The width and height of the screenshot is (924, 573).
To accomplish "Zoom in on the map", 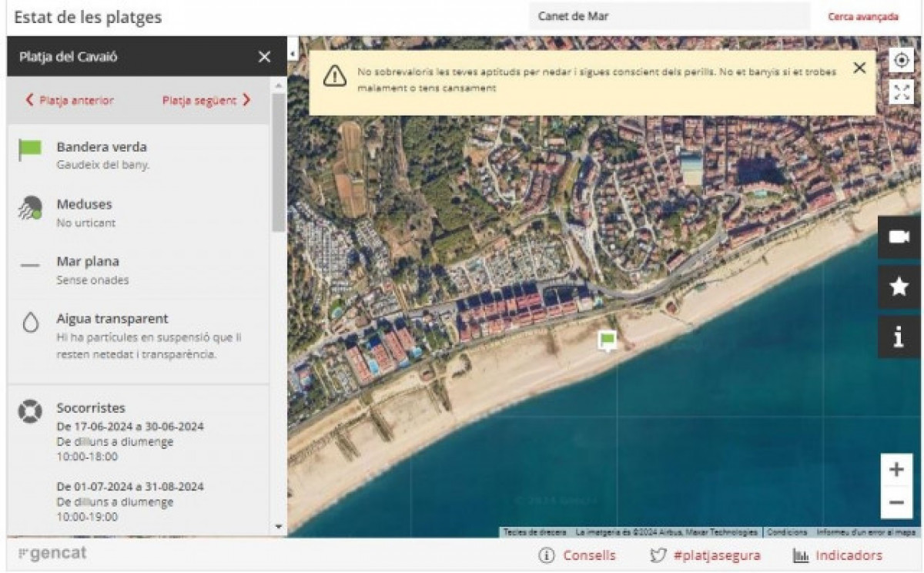I will (x=896, y=470).
